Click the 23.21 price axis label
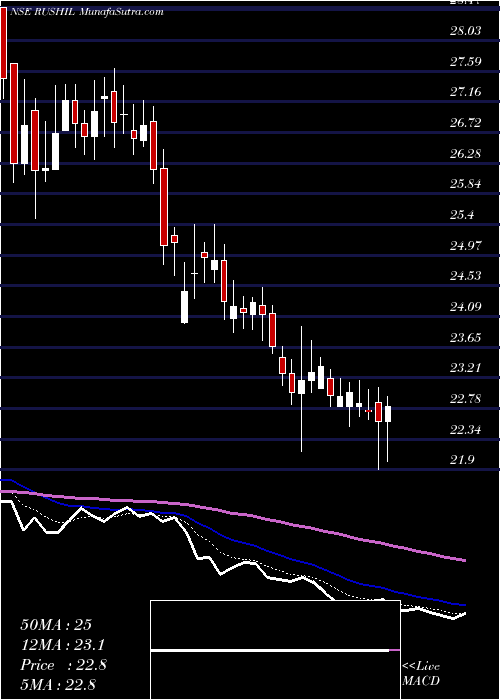 click(465, 368)
